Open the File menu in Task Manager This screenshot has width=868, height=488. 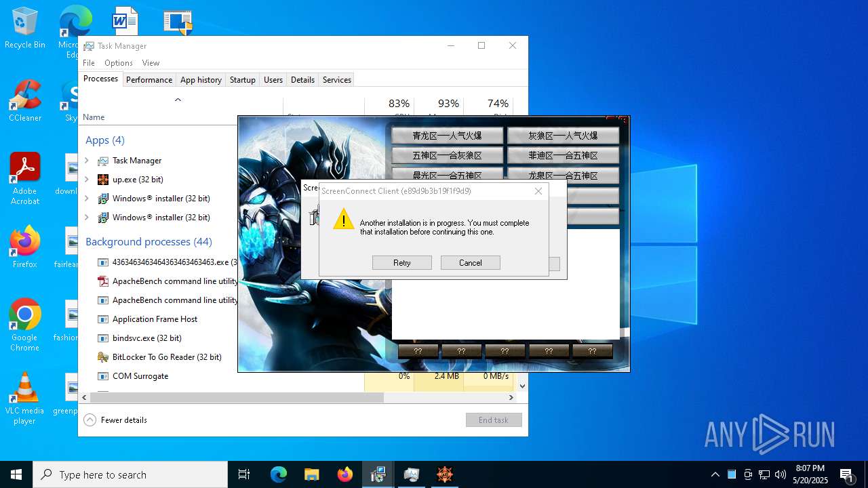(89, 63)
